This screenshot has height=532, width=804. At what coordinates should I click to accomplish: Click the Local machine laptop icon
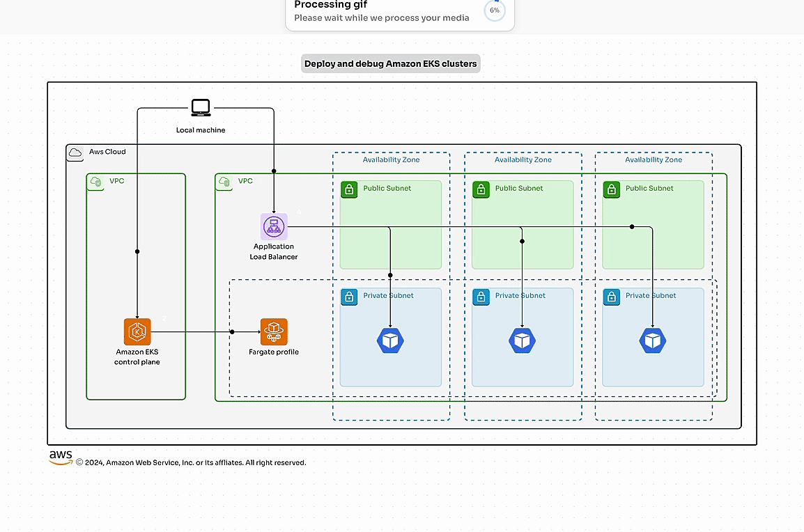201,108
